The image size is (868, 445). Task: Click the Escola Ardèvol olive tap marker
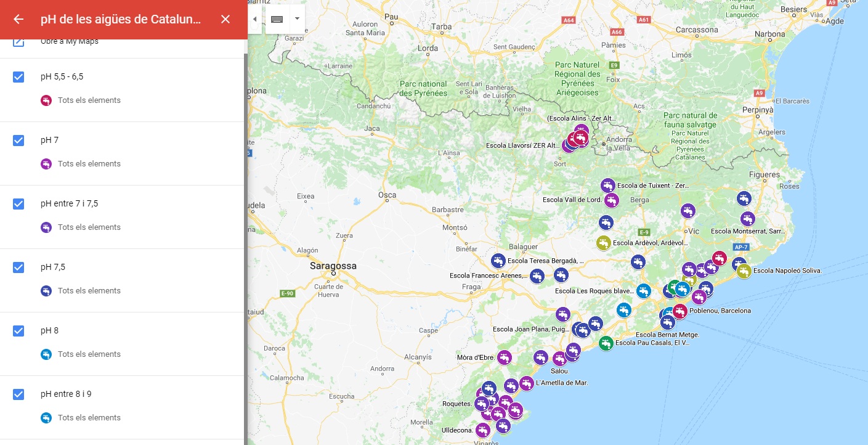(x=604, y=243)
